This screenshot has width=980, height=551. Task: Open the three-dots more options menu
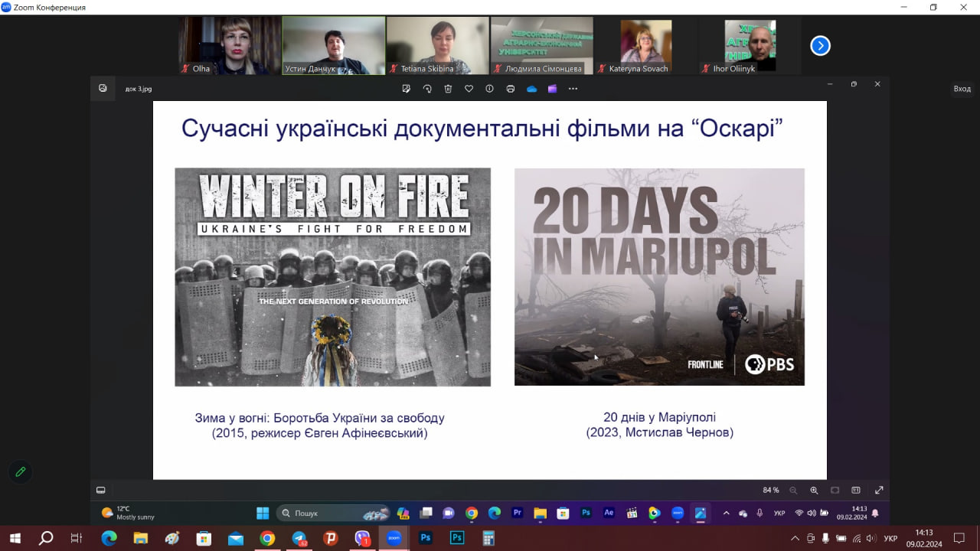click(x=573, y=89)
